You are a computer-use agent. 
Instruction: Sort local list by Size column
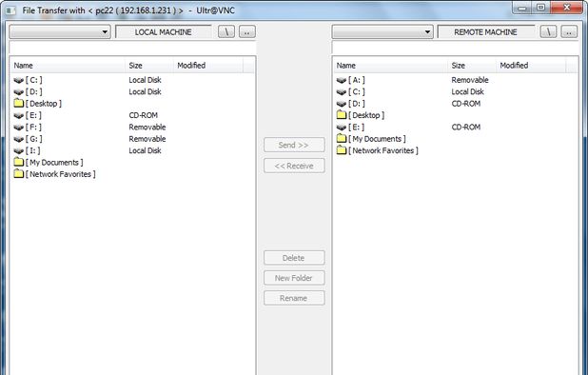149,66
